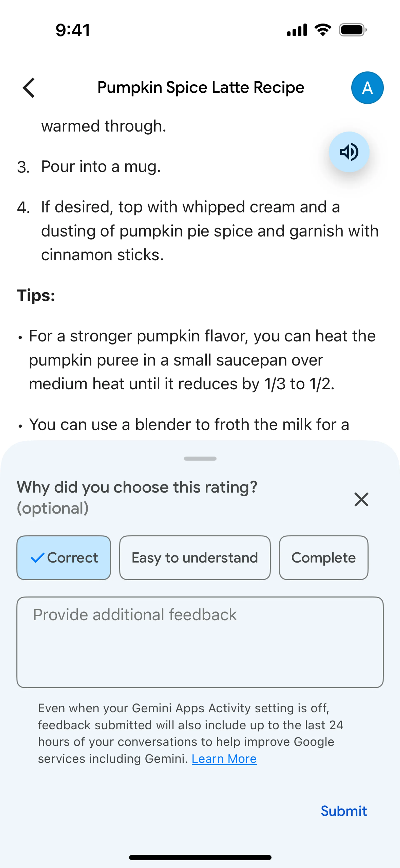Select the Easy to understand chip
Screen dimensions: 400x868
pos(195,558)
